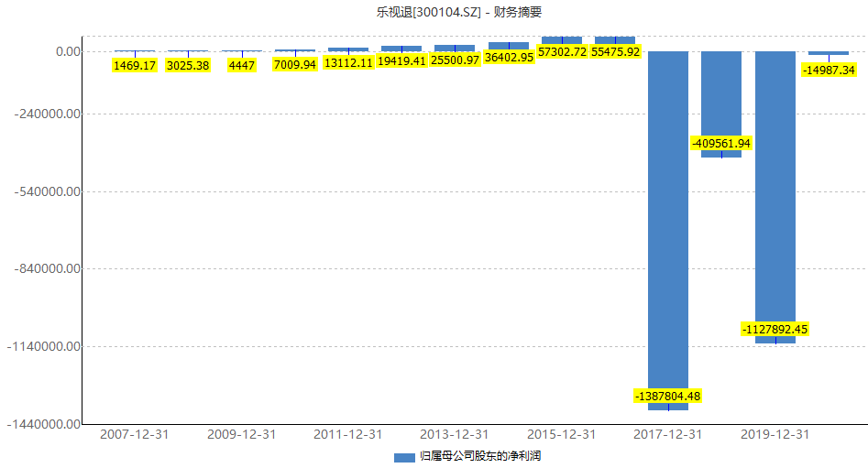Select the data label 4447

(242, 66)
